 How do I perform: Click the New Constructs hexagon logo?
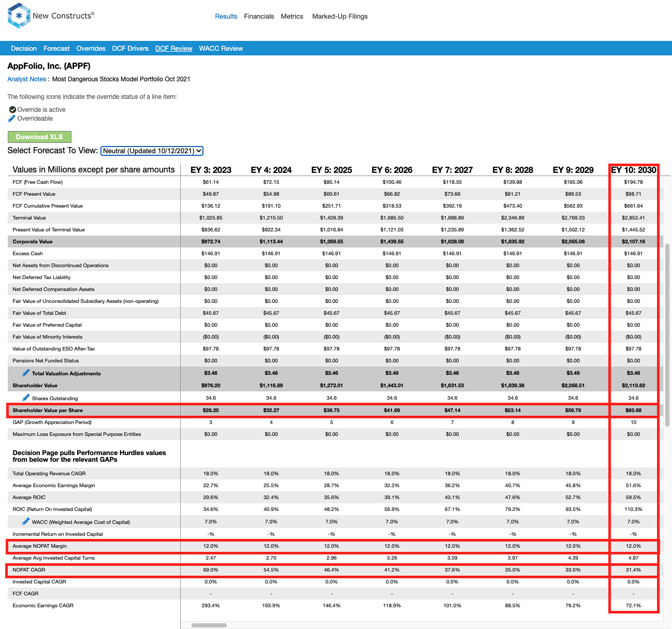(19, 16)
